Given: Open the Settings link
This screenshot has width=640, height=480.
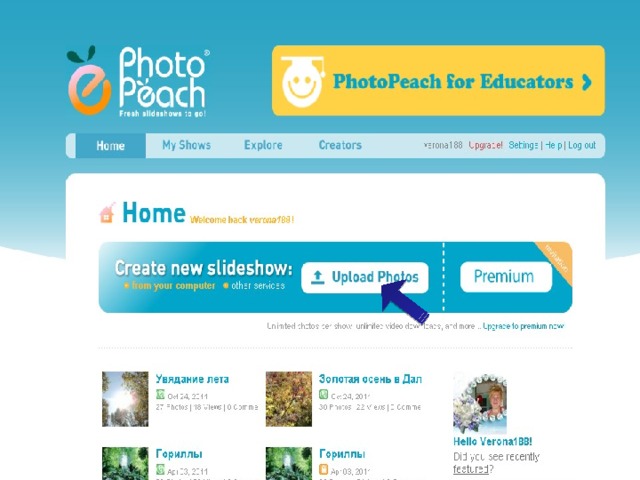Looking at the screenshot, I should [x=523, y=145].
